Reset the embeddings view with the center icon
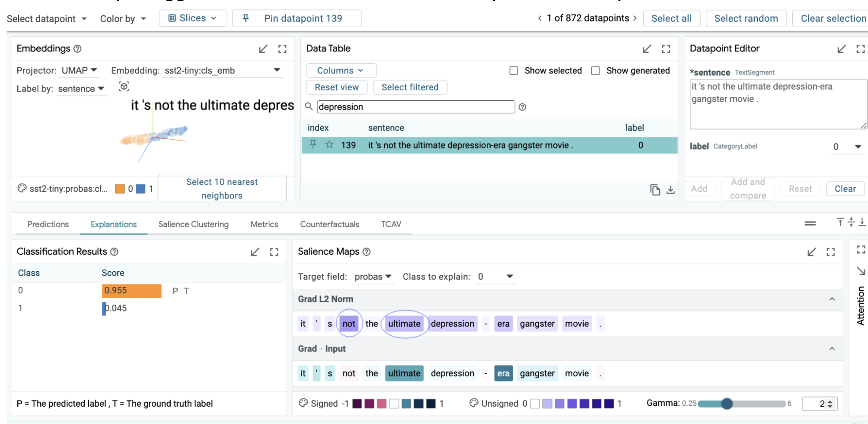Image resolution: width=868 pixels, height=424 pixels. [x=124, y=87]
